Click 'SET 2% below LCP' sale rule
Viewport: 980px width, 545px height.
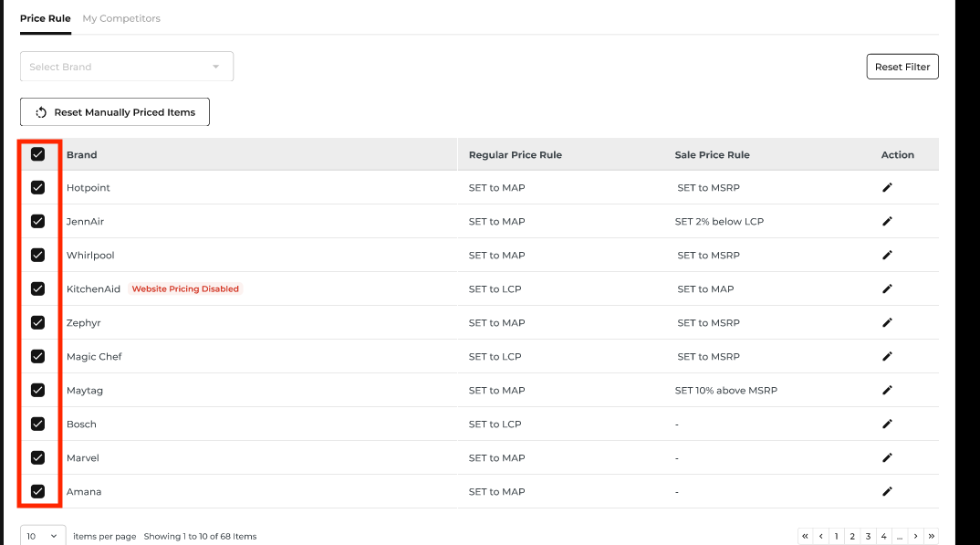[719, 221]
